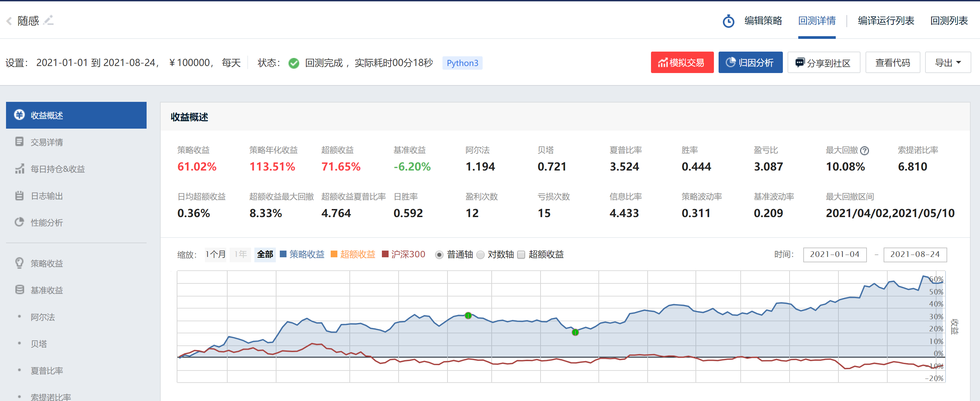
Task: Click the 分享到社区 button
Action: tap(824, 62)
